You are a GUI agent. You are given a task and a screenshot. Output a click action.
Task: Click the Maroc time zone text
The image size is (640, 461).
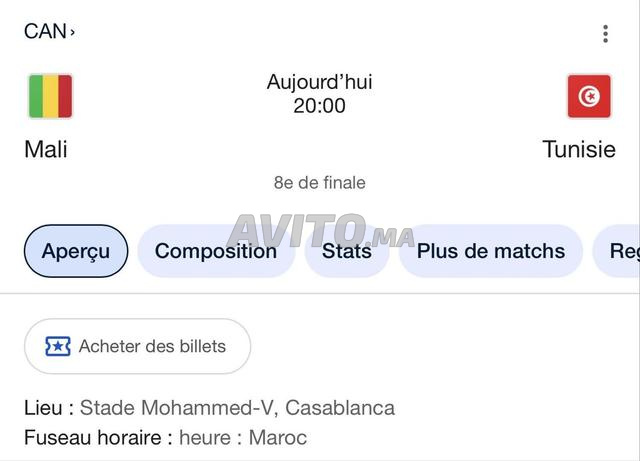coord(278,438)
